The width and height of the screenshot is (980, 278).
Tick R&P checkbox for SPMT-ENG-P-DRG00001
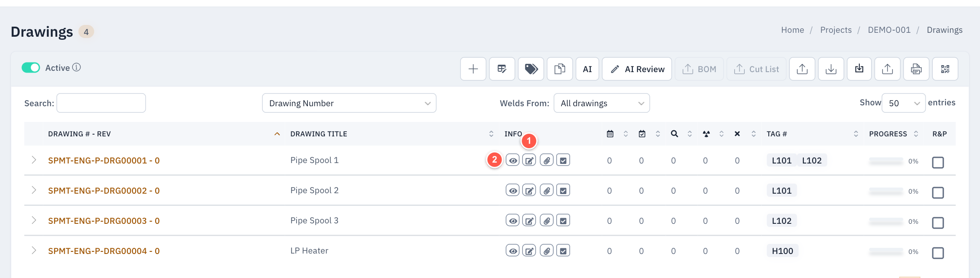click(x=938, y=163)
